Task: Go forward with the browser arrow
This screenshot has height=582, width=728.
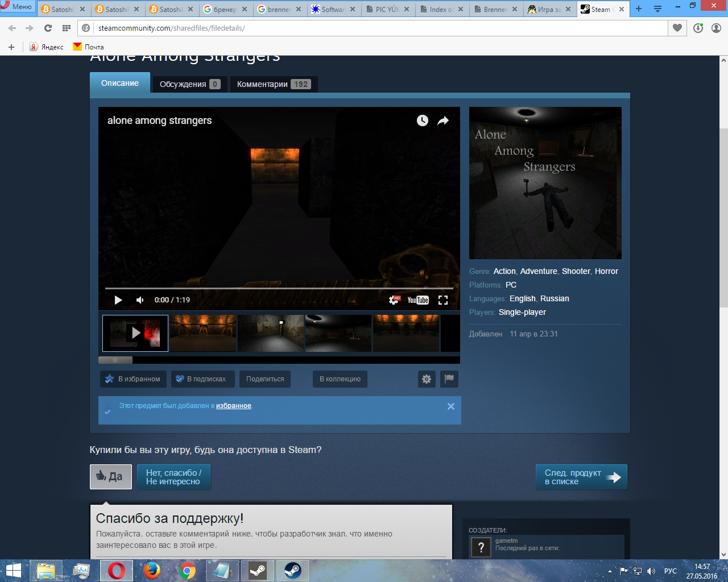Action: (x=30, y=28)
